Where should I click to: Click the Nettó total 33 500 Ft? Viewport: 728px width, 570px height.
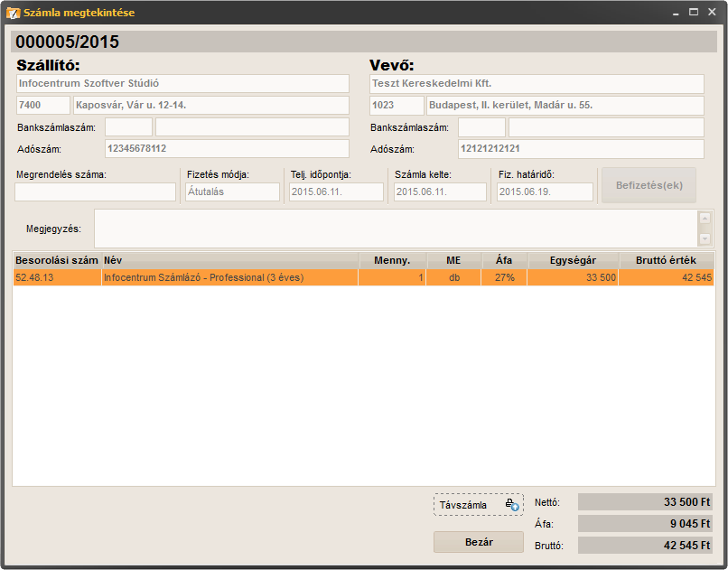click(x=645, y=502)
